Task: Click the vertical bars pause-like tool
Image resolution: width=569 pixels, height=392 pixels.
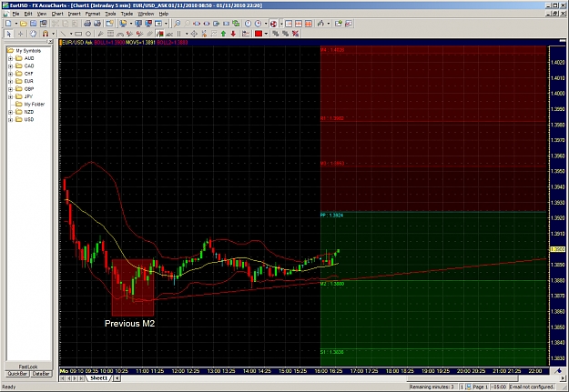Action: click(178, 34)
